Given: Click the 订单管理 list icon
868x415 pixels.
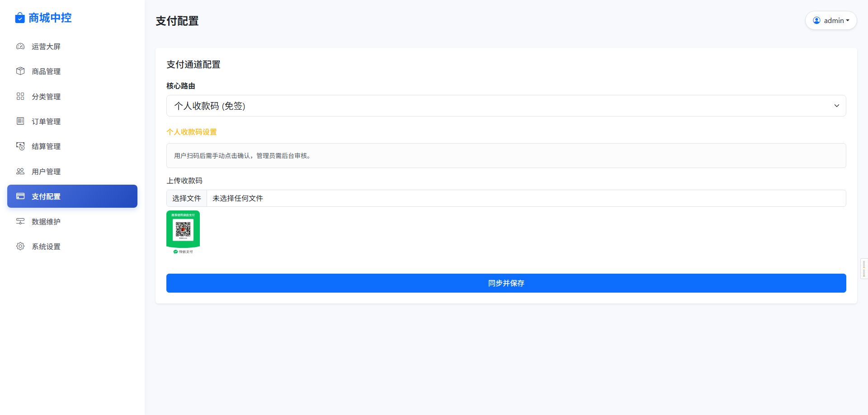Looking at the screenshot, I should [x=20, y=121].
